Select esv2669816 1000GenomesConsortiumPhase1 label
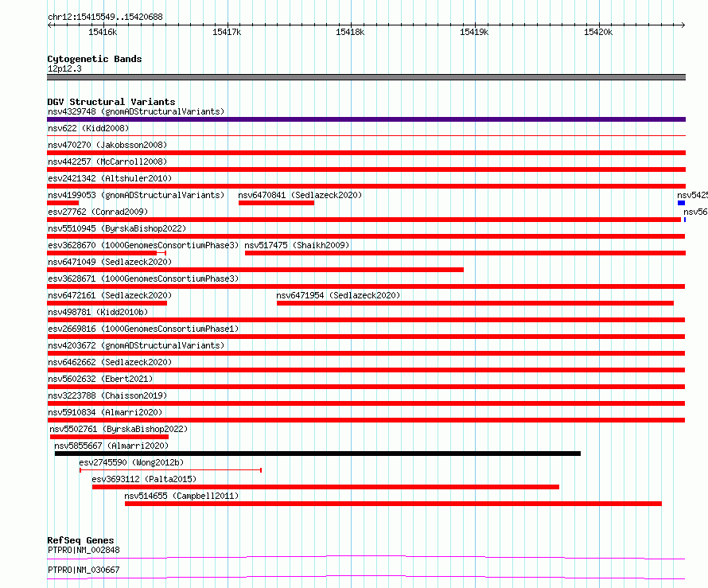Viewport: 708px width, 588px height. coord(143,329)
